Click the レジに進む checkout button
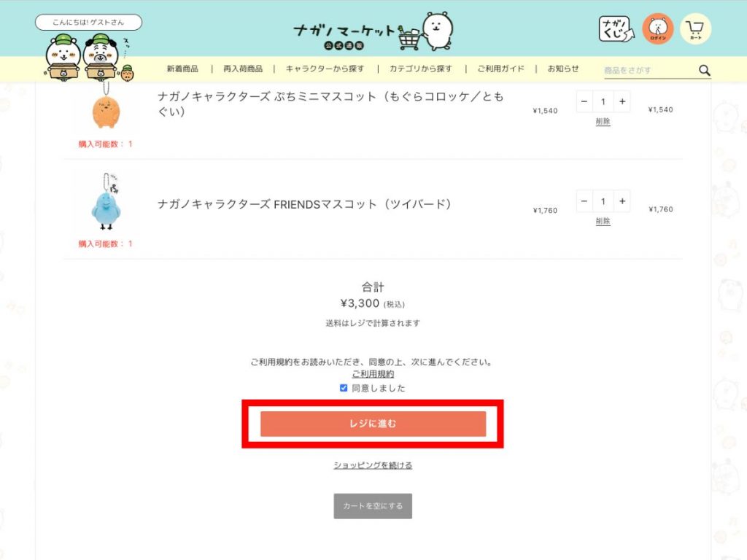 (373, 424)
